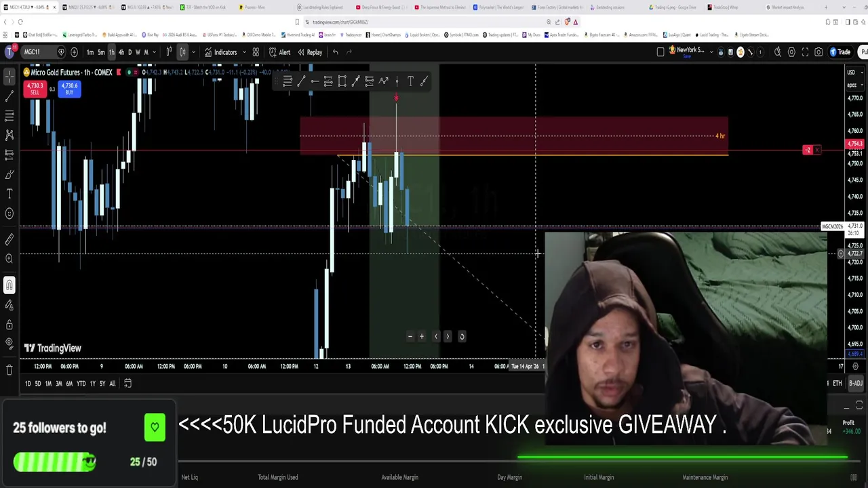This screenshot has width=868, height=488.
Task: Expand the layout manage dropdown arrow
Action: (711, 52)
